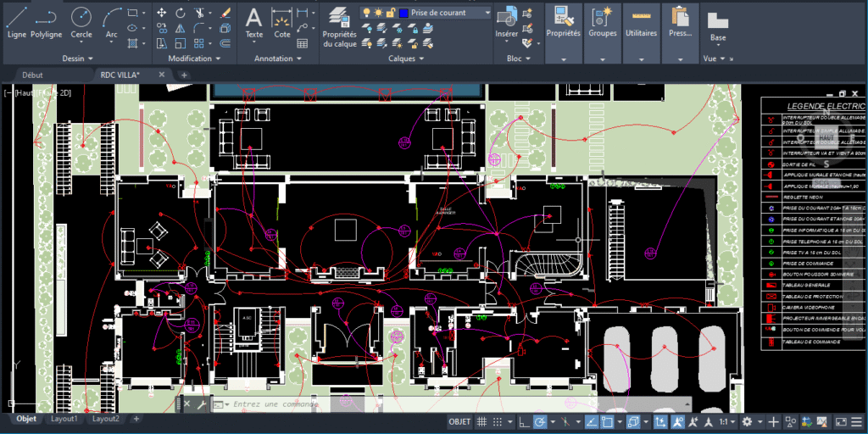The height and width of the screenshot is (434, 868).
Task: Open the Layout1 tab
Action: pos(64,419)
